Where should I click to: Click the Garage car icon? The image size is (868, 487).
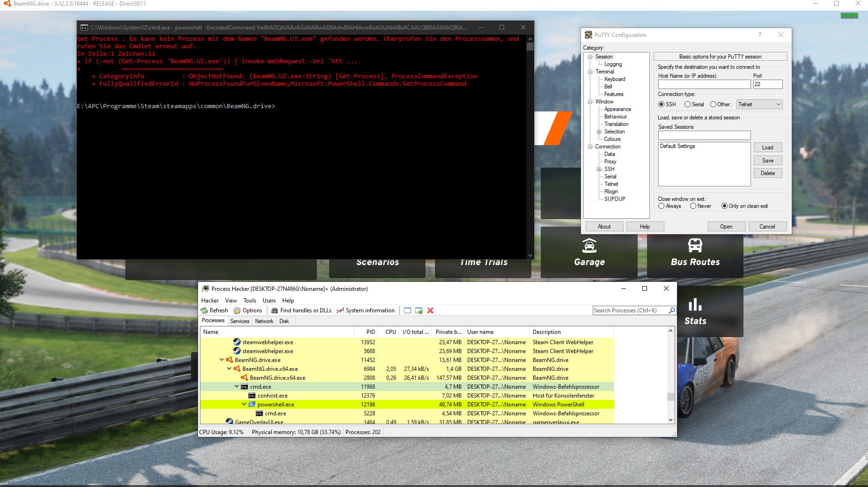click(x=589, y=245)
